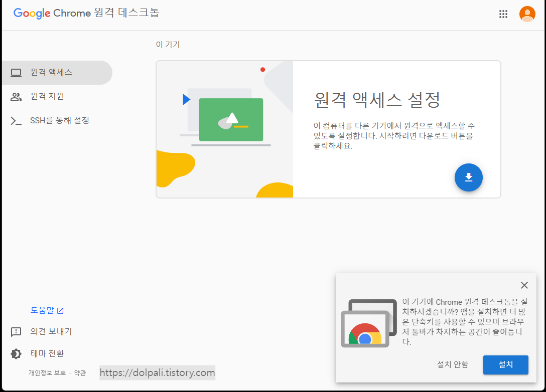Click the 설치 안함 button

pos(452,364)
